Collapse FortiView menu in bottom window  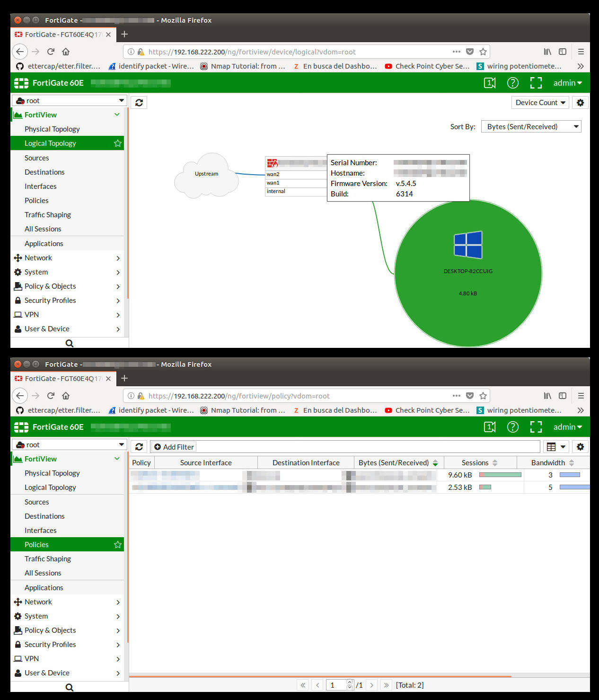tap(117, 459)
